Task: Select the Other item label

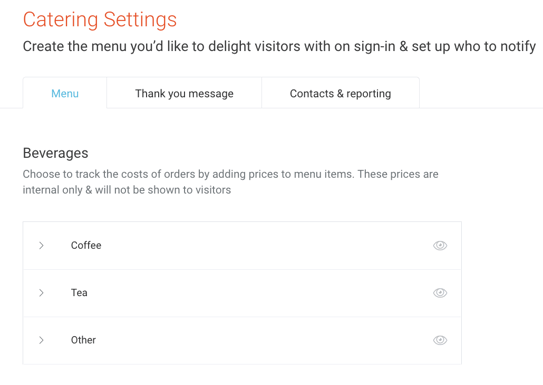Action: pyautogui.click(x=83, y=340)
